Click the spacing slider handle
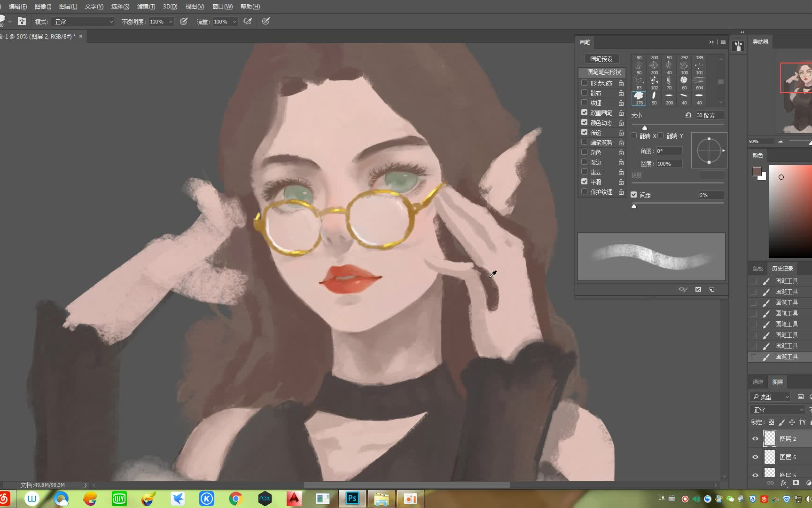This screenshot has width=812, height=508. pyautogui.click(x=634, y=206)
